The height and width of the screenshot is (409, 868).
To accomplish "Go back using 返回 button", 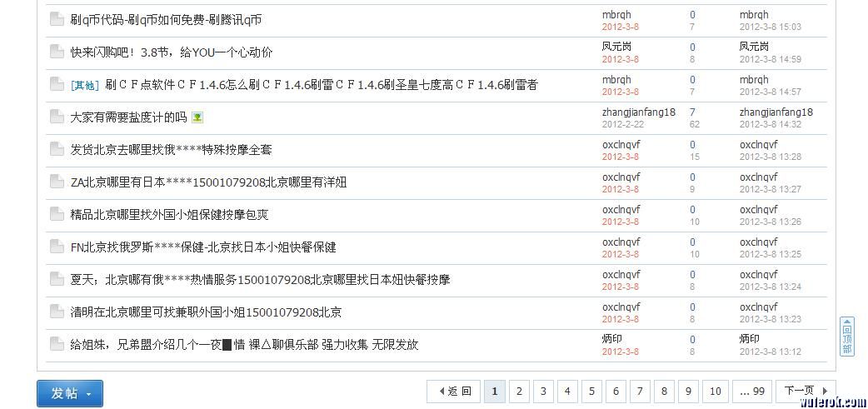I will pyautogui.click(x=455, y=392).
